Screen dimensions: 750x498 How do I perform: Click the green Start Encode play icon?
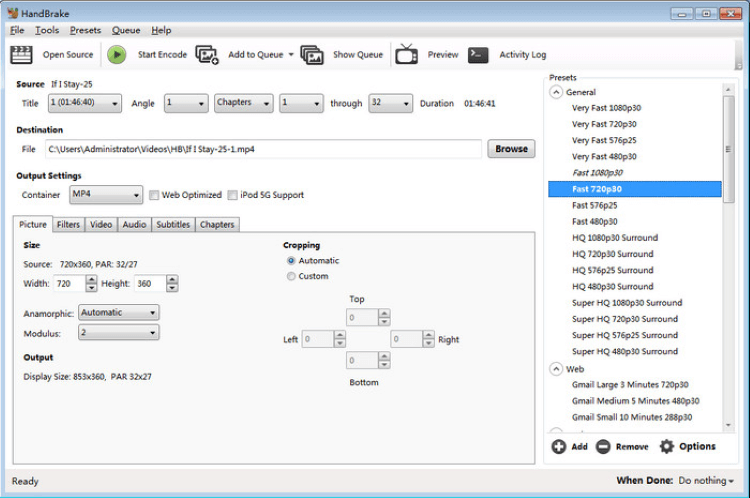point(116,55)
